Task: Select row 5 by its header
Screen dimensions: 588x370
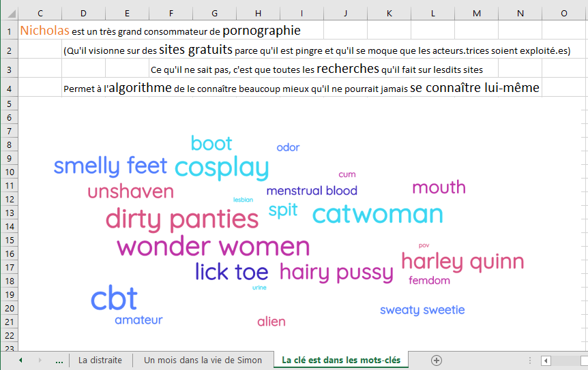Action: [x=9, y=103]
